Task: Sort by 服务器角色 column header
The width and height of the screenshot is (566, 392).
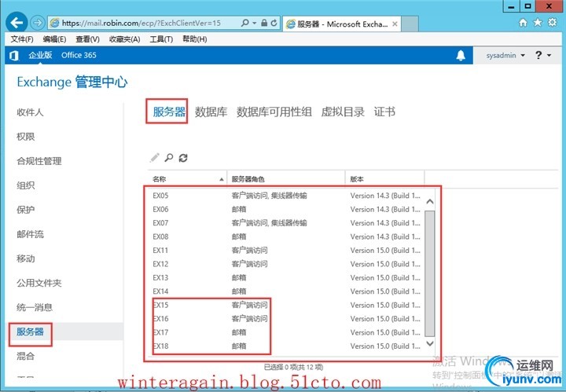Action: [286, 179]
